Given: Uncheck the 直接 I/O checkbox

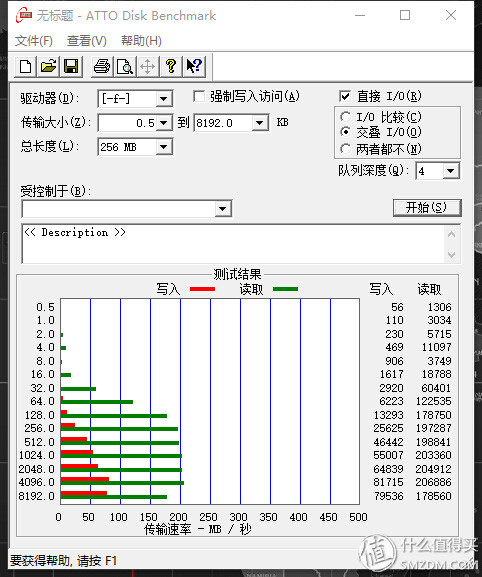Looking at the screenshot, I should tap(345, 96).
